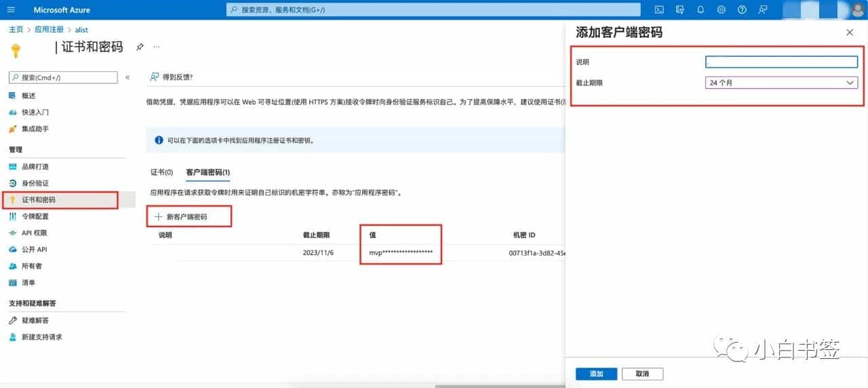The height and width of the screenshot is (388, 868).
Task: Open Cloud Shell from top bar
Action: coord(659,9)
